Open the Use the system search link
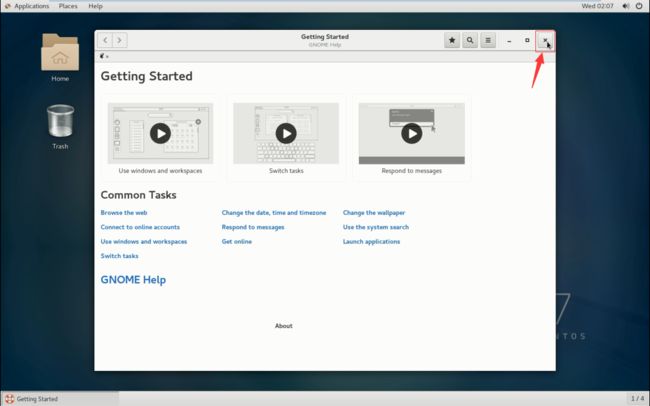650x406 pixels. [x=376, y=227]
